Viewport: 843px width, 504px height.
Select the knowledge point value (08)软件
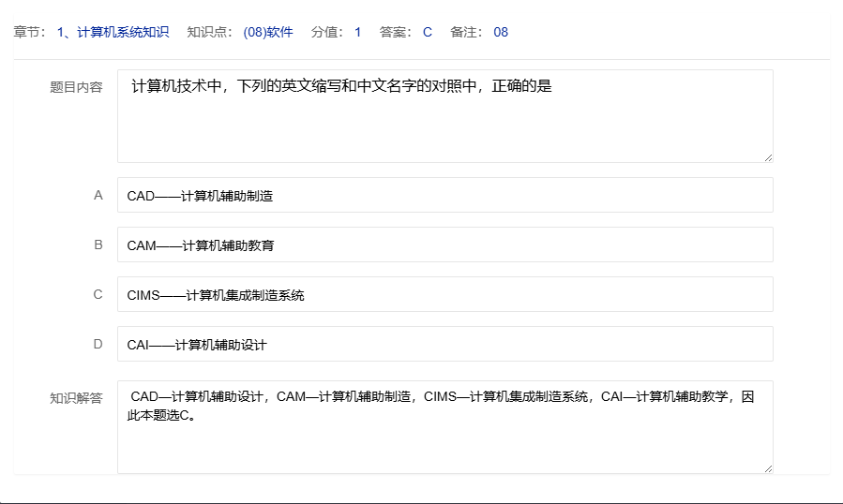pyautogui.click(x=268, y=33)
